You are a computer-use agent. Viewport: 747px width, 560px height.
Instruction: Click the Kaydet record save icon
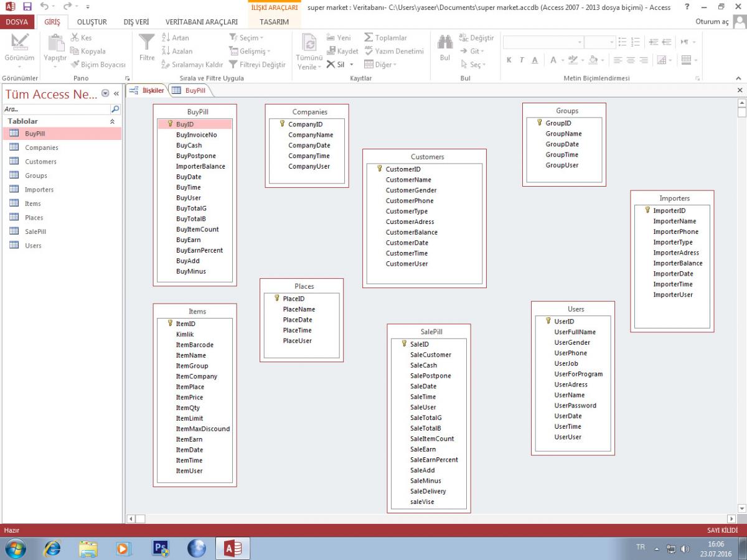[331, 51]
